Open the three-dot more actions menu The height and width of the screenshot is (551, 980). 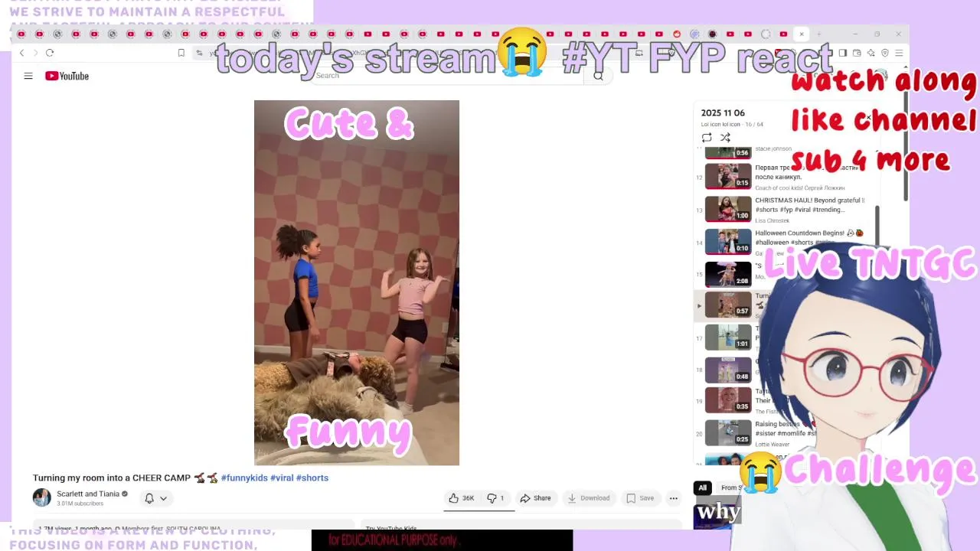click(674, 498)
